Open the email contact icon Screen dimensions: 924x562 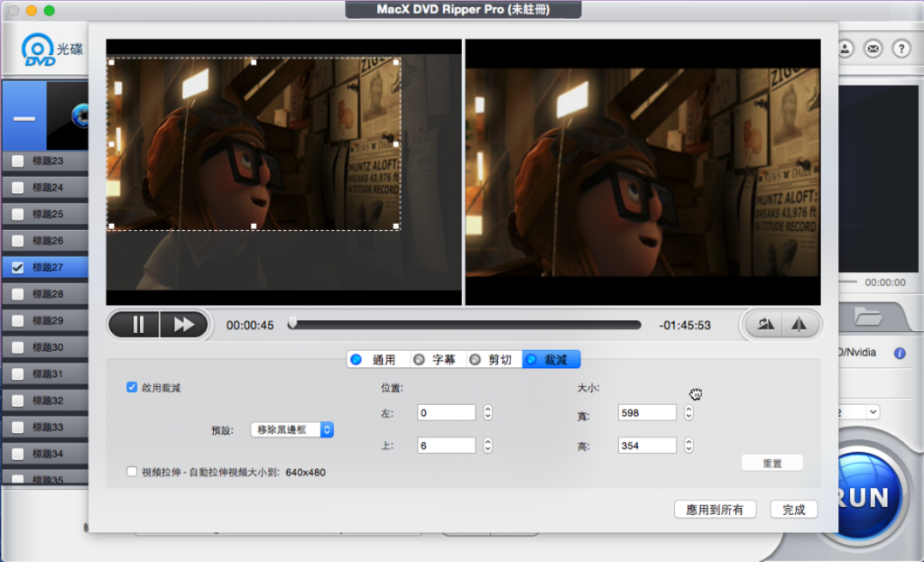click(x=873, y=49)
